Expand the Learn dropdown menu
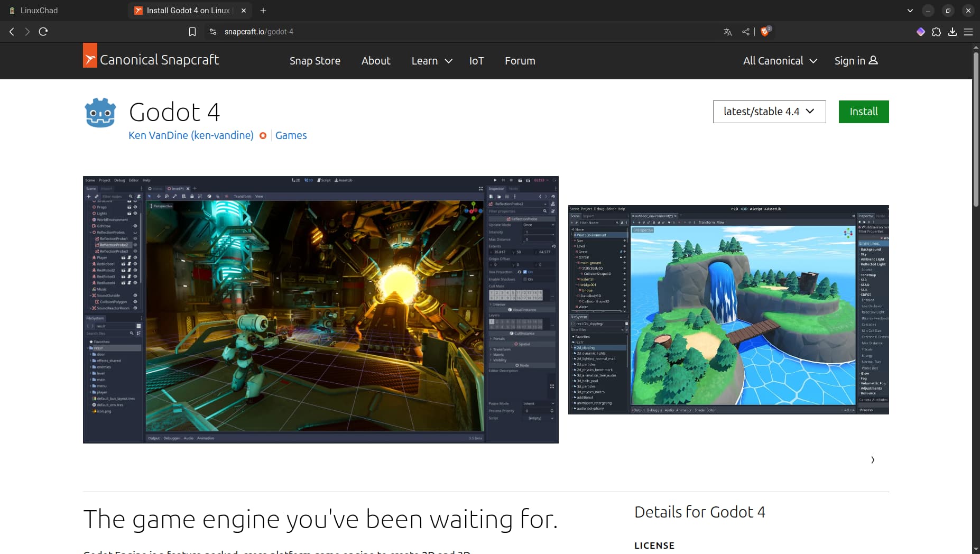 point(432,61)
